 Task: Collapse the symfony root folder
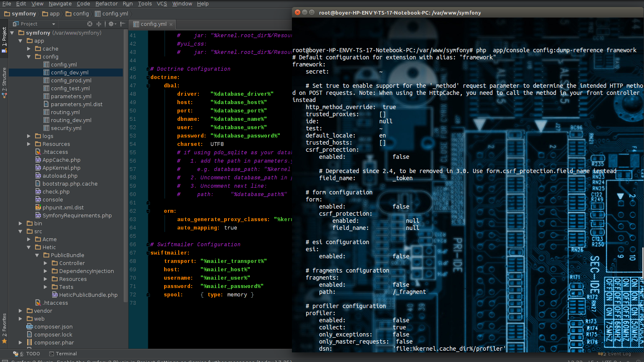coord(12,33)
